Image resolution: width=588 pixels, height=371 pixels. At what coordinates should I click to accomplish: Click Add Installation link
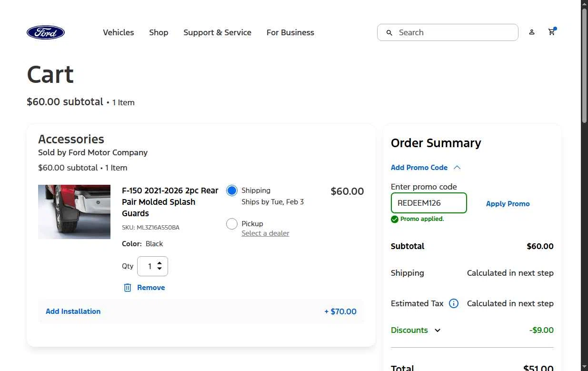point(73,311)
